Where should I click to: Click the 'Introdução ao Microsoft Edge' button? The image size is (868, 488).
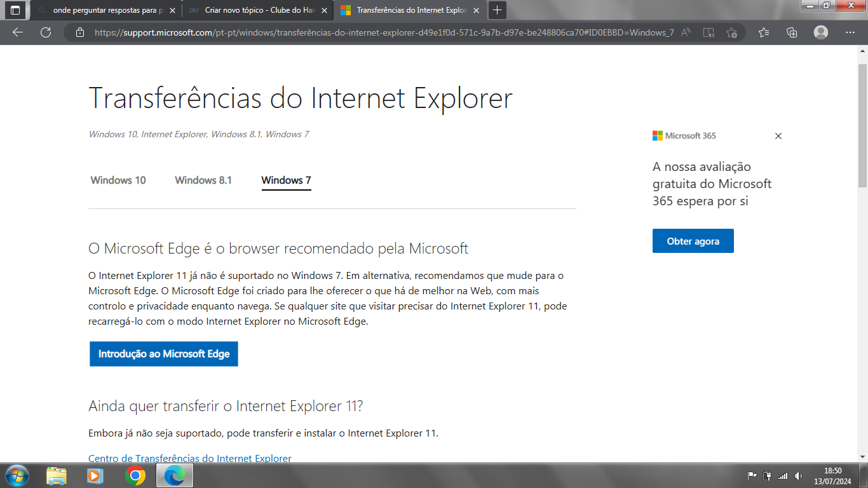click(164, 354)
